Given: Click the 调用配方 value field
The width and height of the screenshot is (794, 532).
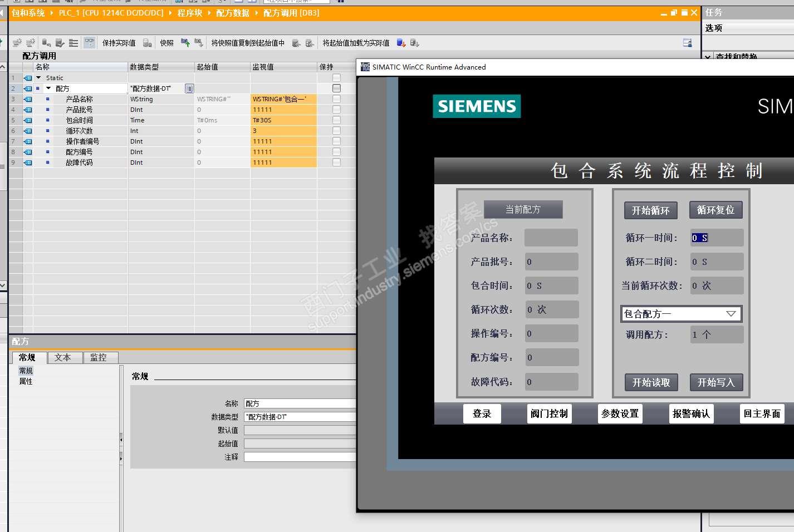Looking at the screenshot, I should pos(717,334).
